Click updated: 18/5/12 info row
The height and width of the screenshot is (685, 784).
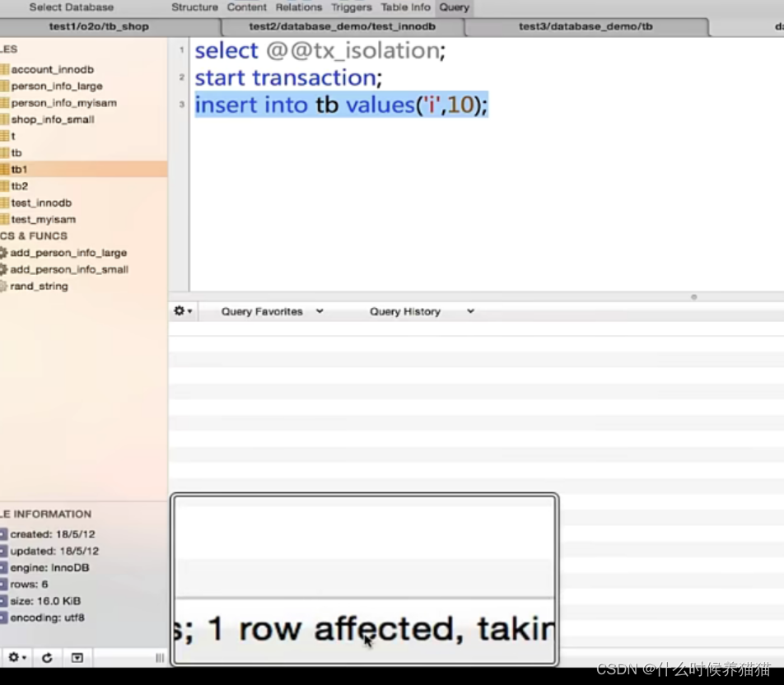pyautogui.click(x=54, y=551)
